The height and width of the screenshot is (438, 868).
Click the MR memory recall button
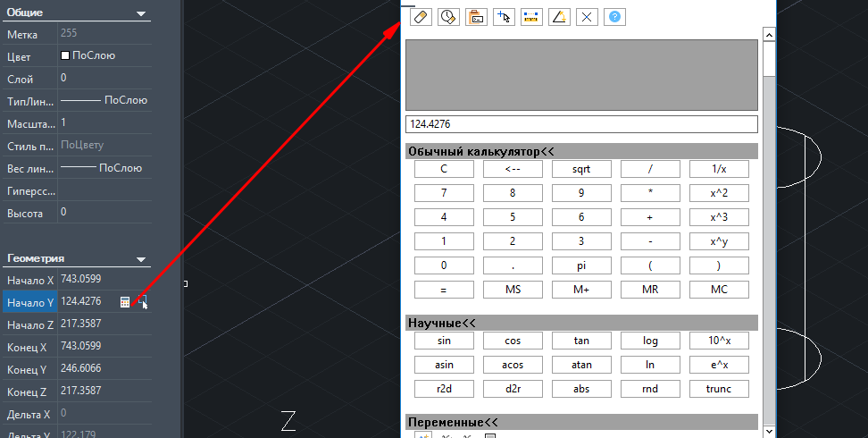650,290
